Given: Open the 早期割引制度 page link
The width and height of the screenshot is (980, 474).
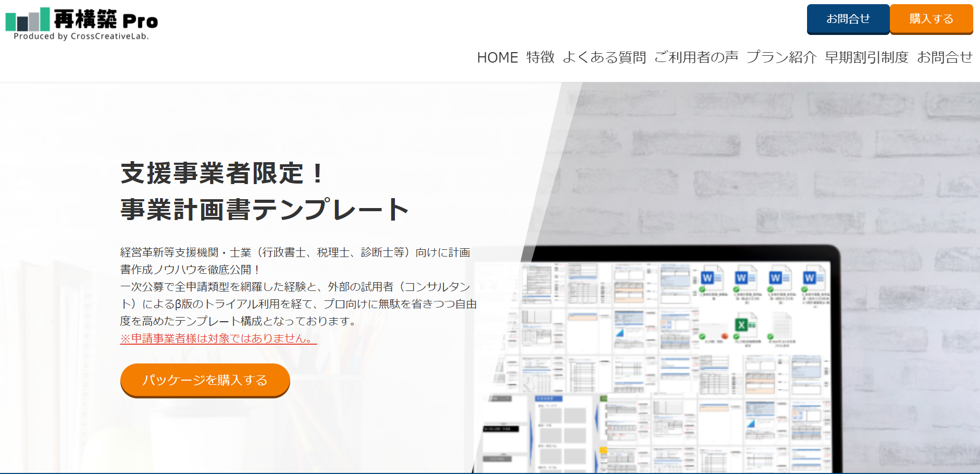Looking at the screenshot, I should [866, 57].
